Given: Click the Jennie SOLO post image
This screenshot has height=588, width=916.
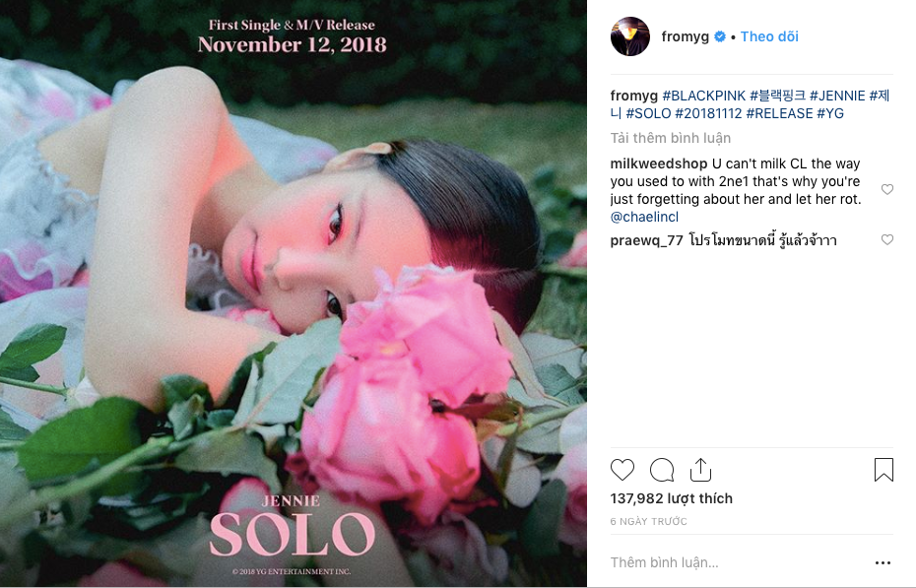Looking at the screenshot, I should (294, 294).
